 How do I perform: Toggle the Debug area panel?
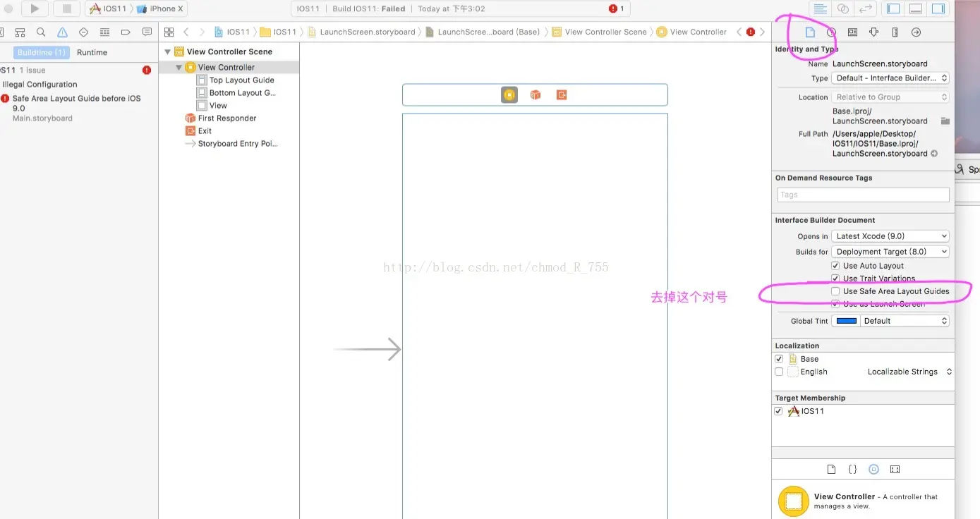pyautogui.click(x=916, y=8)
